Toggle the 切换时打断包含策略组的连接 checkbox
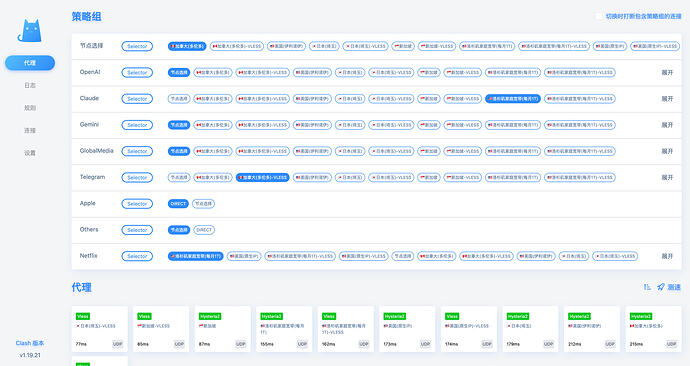 tap(598, 16)
